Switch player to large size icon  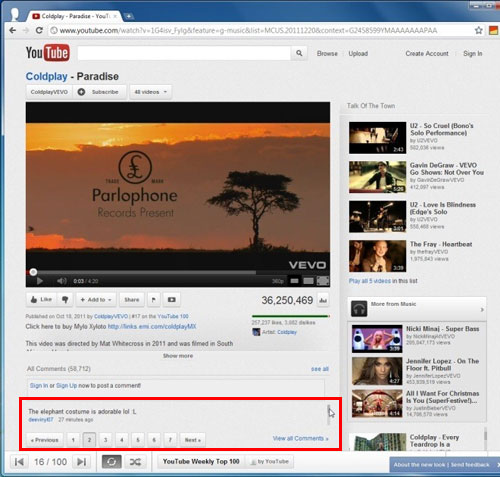click(x=308, y=281)
